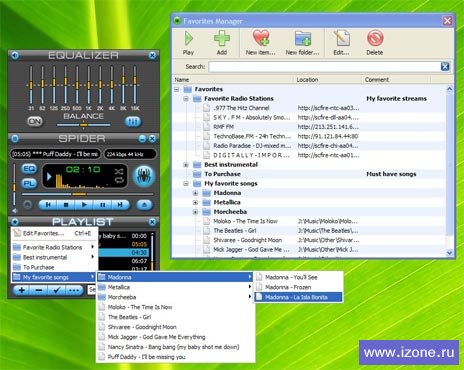Click the minimize button on Spider panel

click(x=142, y=139)
